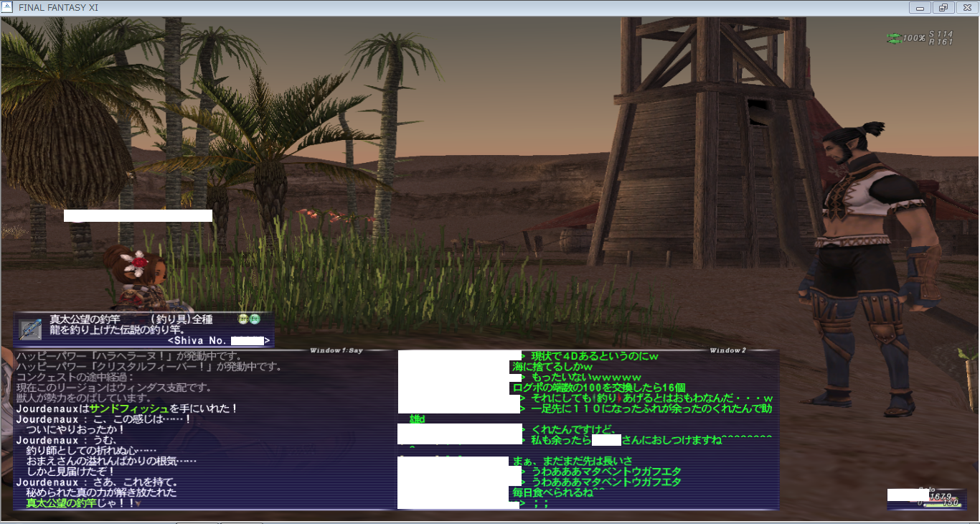Click the line 秘められた真の力が解き放たれた
The image size is (980, 524).
tap(101, 493)
